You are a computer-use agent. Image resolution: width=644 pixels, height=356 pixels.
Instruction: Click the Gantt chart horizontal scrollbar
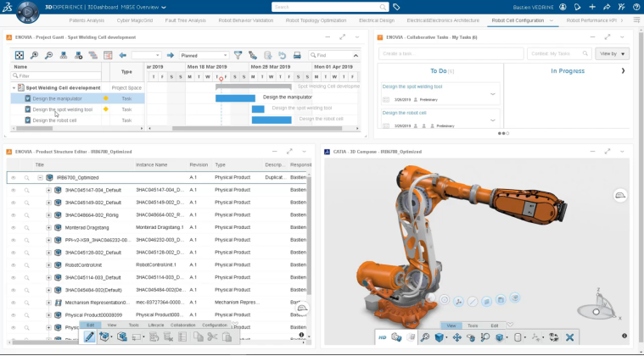coord(257,128)
